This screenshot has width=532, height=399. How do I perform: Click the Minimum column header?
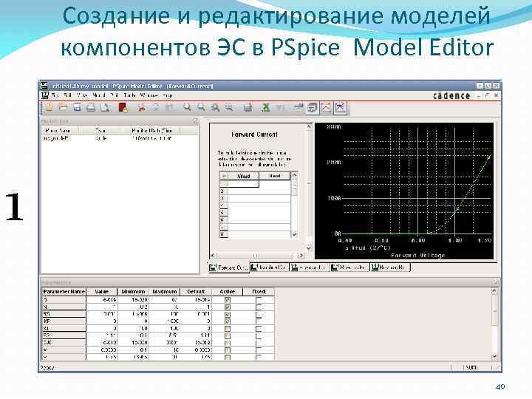pos(133,292)
